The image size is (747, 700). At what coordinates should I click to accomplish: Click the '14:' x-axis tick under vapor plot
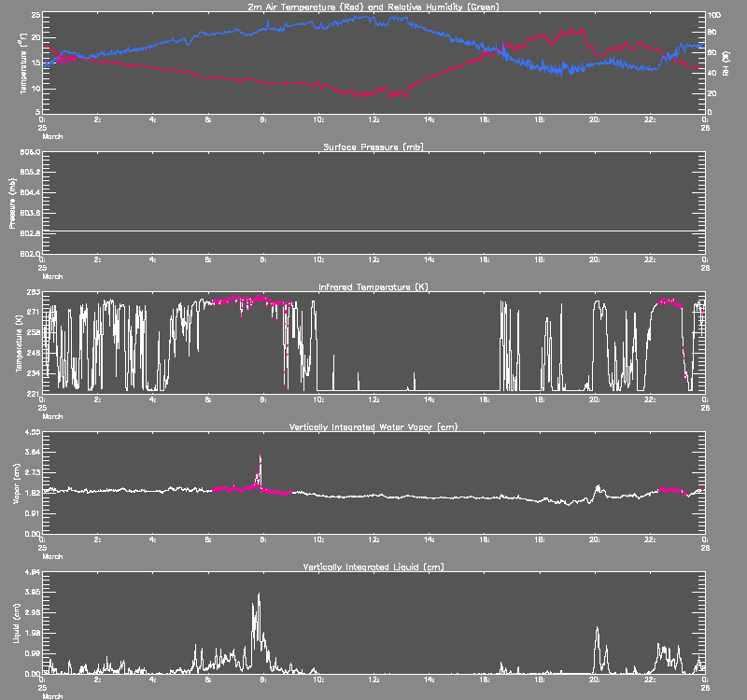(x=429, y=539)
